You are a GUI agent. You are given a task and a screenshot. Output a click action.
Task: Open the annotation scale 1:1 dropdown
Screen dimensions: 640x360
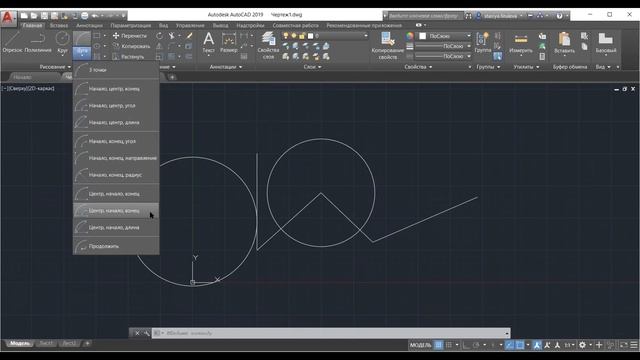(x=569, y=345)
